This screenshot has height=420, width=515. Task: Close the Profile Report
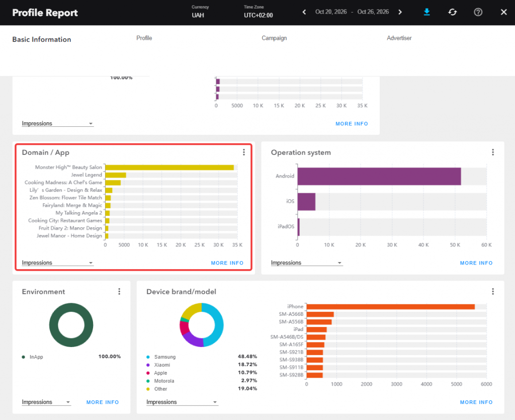[503, 12]
